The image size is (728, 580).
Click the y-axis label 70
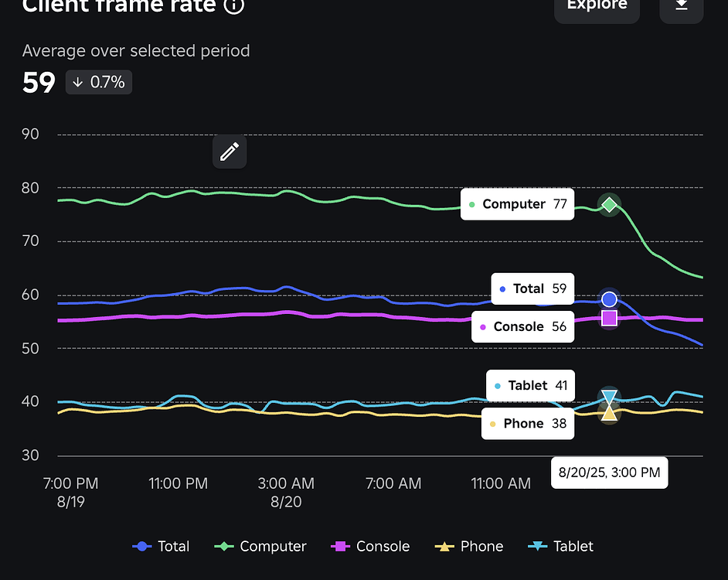click(x=30, y=241)
